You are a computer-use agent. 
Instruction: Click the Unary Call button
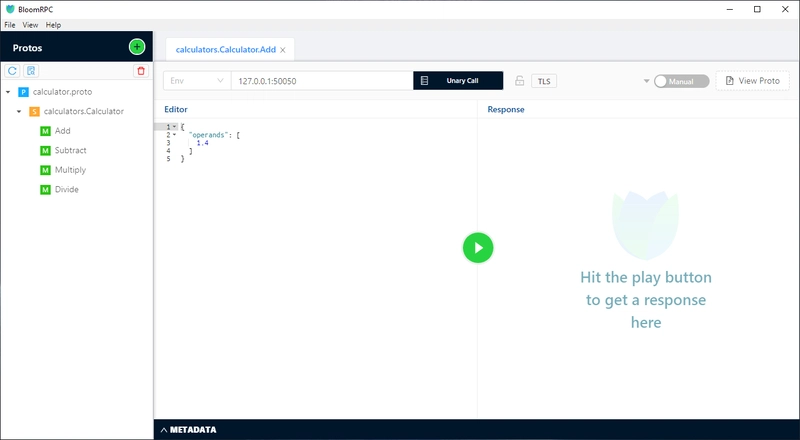[458, 81]
